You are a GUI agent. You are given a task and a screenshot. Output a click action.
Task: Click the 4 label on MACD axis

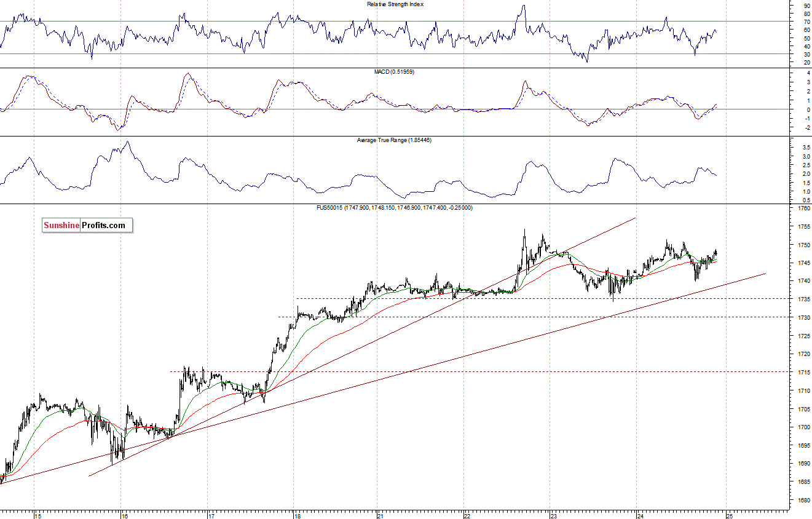coord(808,73)
